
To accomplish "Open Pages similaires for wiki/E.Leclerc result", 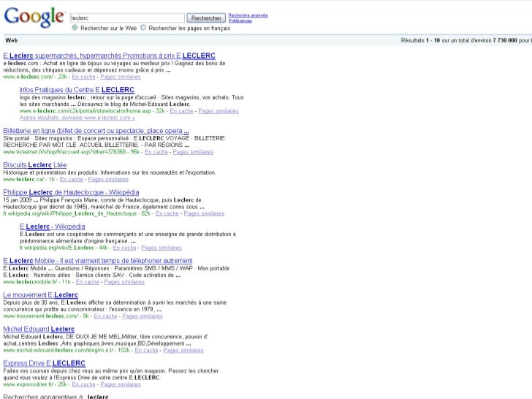I will [161, 248].
